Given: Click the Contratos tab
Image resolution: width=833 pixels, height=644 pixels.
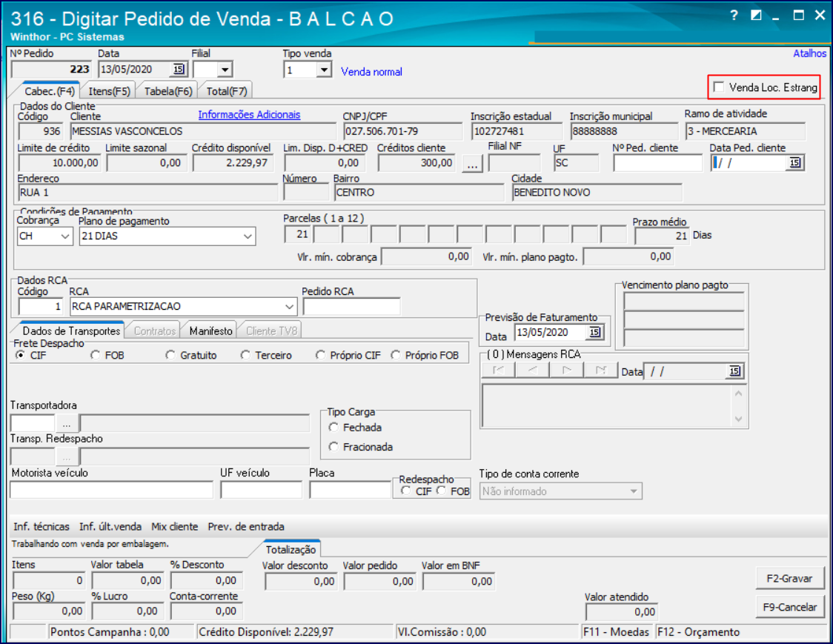Looking at the screenshot, I should tap(155, 331).
